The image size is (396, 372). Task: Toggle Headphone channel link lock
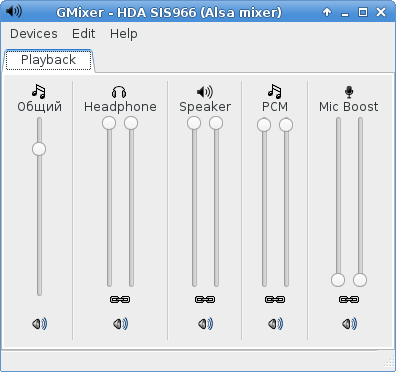120,299
